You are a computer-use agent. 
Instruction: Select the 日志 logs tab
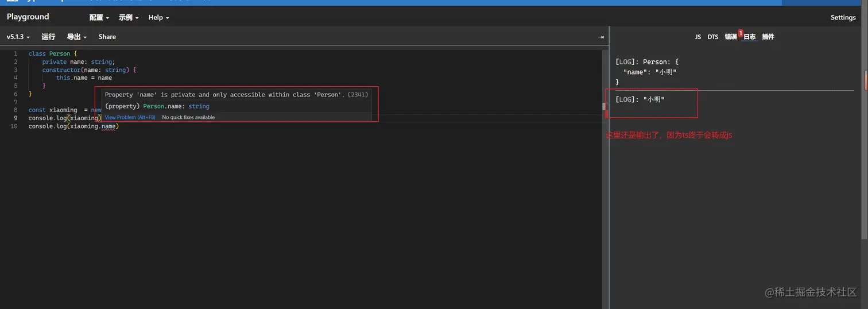[750, 37]
